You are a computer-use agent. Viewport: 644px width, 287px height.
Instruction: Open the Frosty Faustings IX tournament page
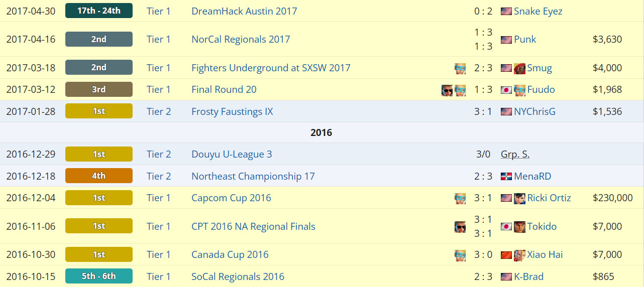[x=232, y=111]
